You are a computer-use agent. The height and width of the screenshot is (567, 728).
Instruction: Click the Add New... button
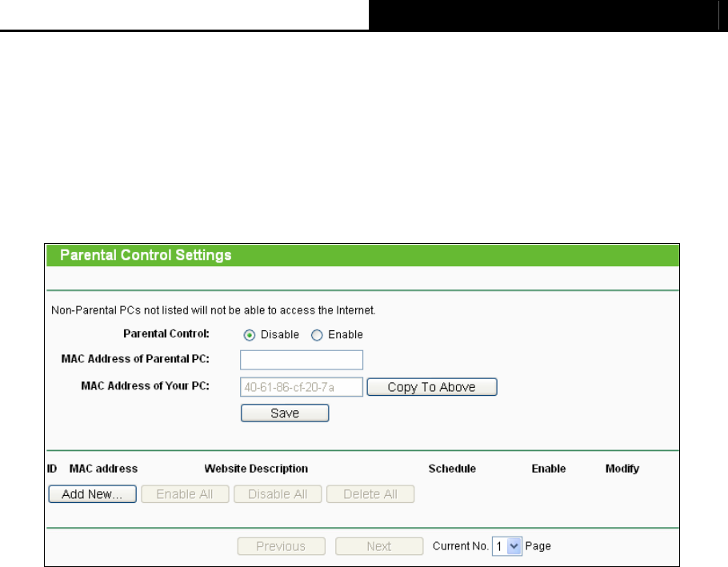[x=92, y=494]
